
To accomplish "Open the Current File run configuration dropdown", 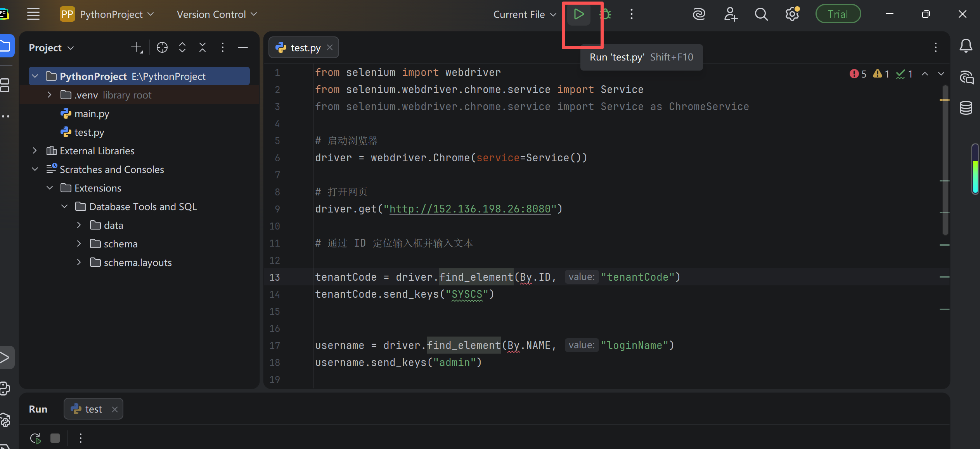I will (x=525, y=14).
